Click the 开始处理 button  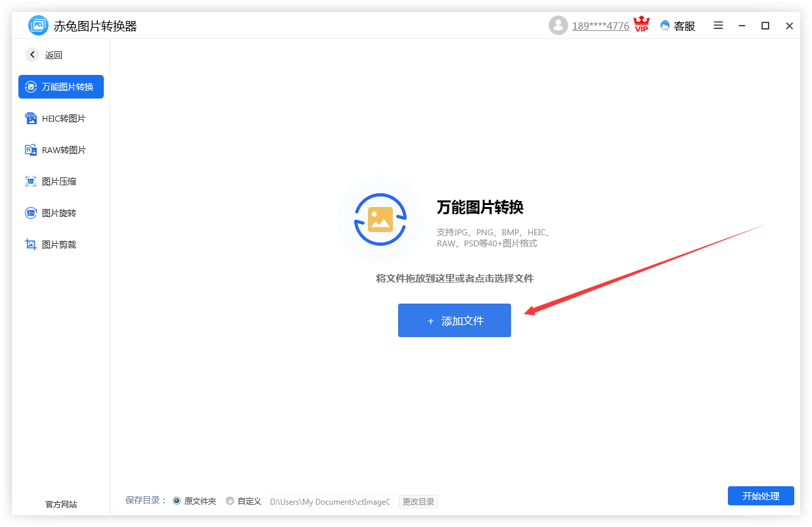(761, 496)
